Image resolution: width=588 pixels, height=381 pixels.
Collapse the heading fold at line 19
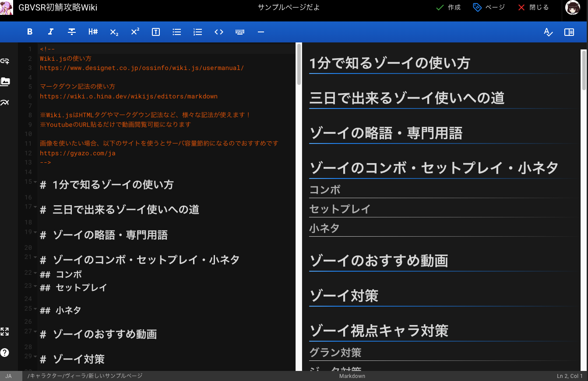point(35,232)
